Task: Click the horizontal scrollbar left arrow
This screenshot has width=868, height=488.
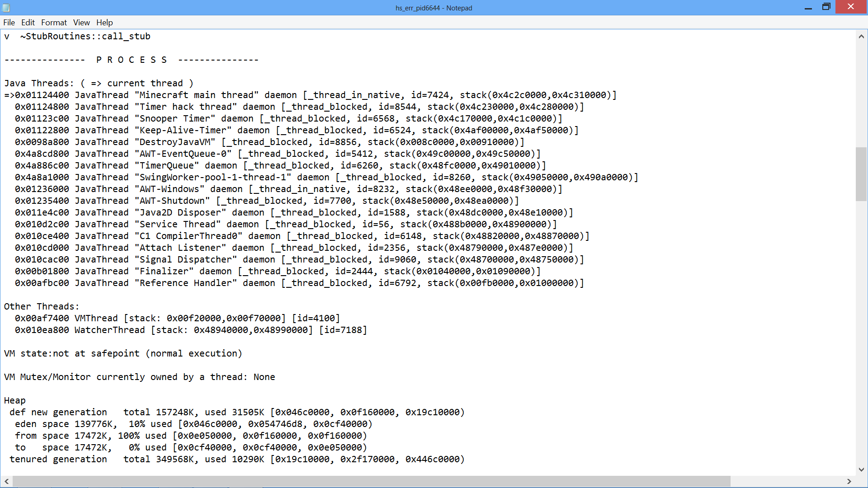Action: (x=6, y=481)
